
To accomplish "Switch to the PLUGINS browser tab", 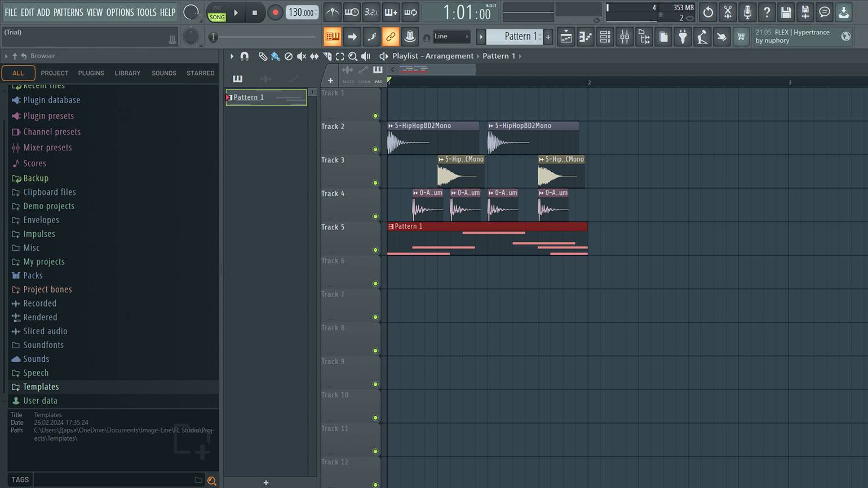I will click(x=91, y=73).
